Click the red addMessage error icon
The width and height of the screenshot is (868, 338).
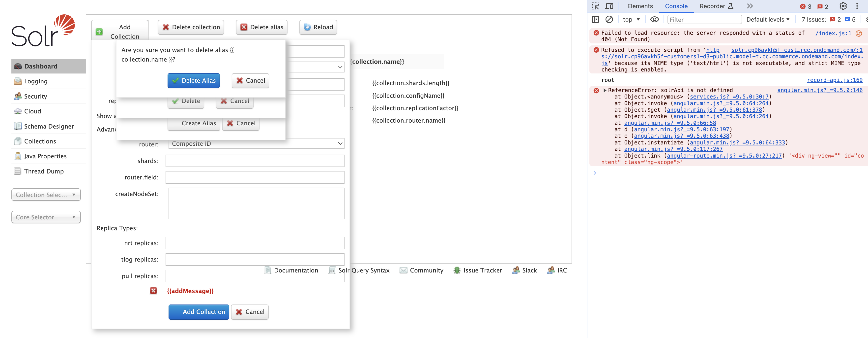coord(153,291)
